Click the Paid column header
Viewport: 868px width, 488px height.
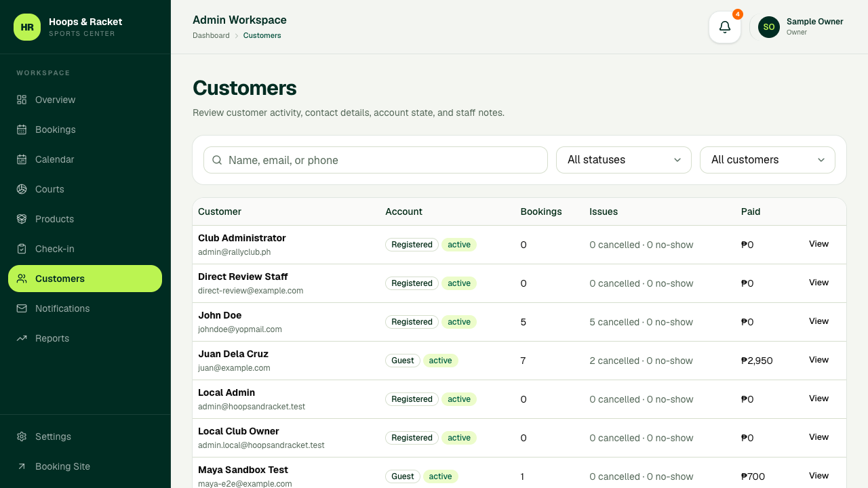(751, 211)
